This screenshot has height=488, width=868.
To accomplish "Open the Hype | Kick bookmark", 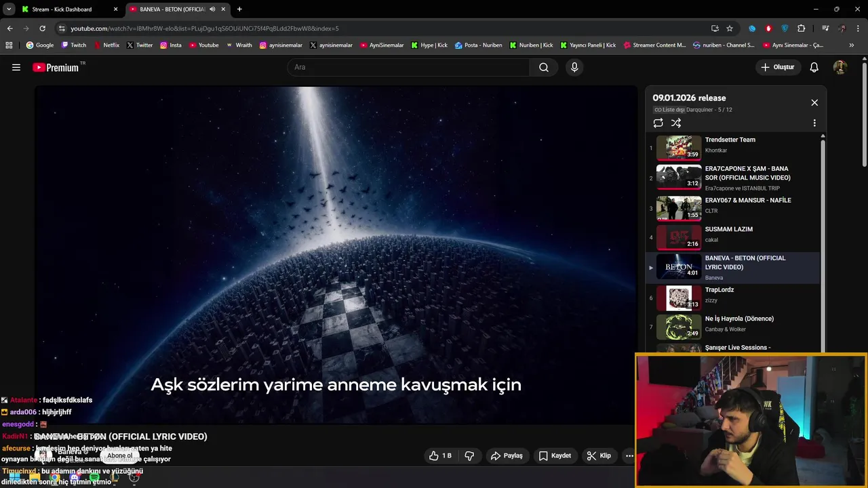I will [429, 45].
